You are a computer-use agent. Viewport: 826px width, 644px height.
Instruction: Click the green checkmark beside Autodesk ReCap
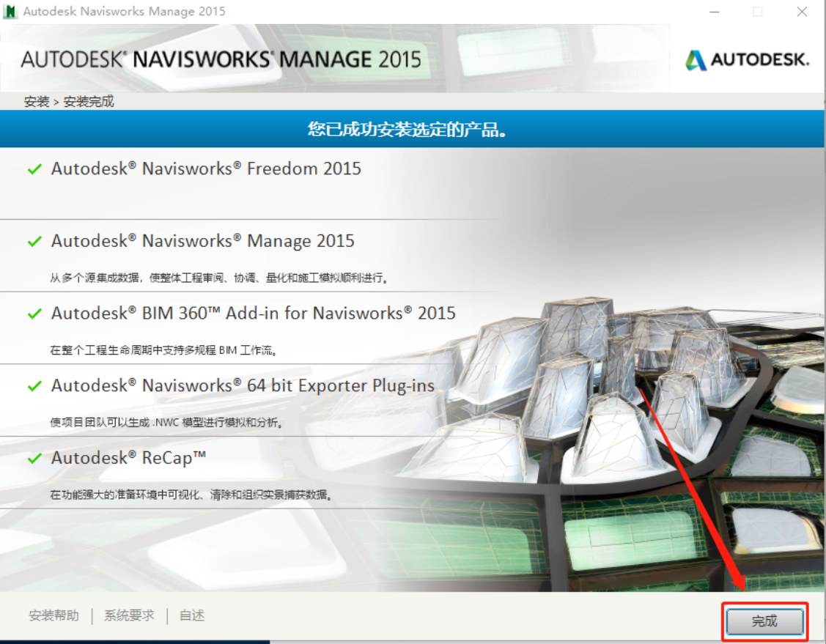[34, 459]
